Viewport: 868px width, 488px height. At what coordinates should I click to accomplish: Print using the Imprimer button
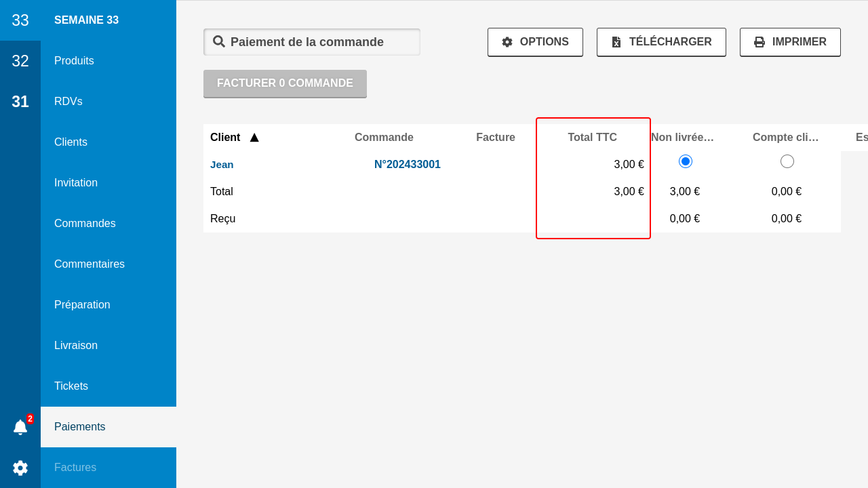(790, 42)
